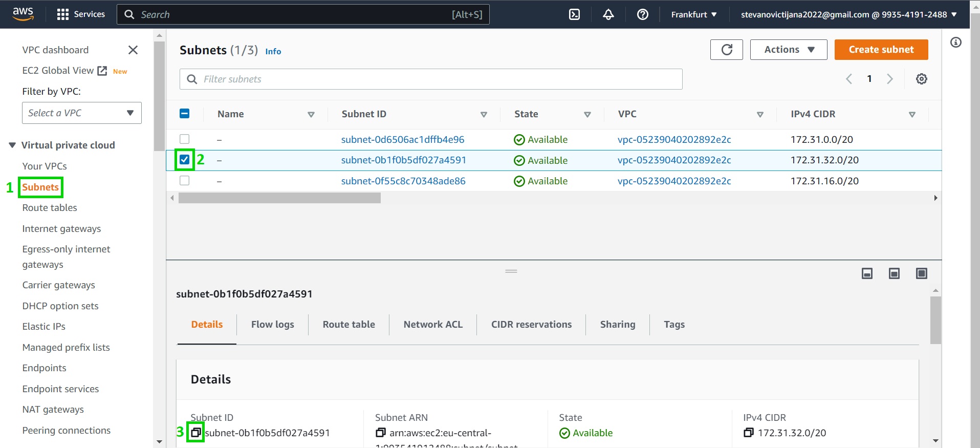This screenshot has height=448, width=980.
Task: Open the notifications bell
Action: tap(608, 14)
